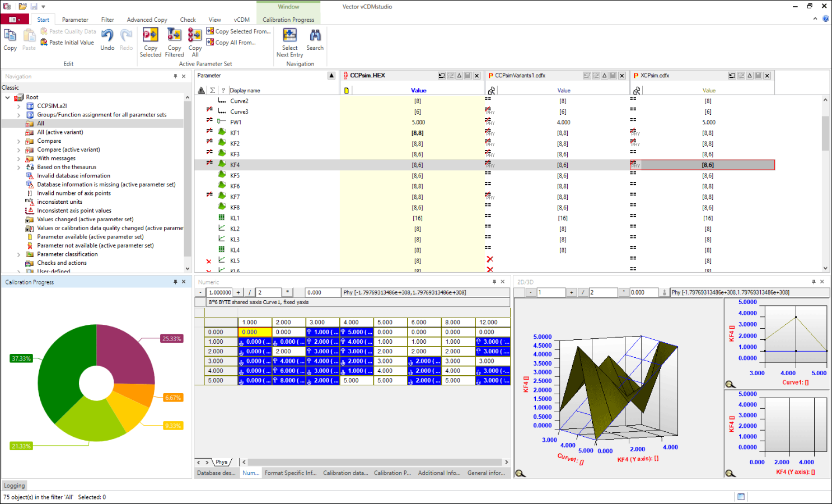The image size is (832, 504).
Task: Click the Copy Selected From icon
Action: pyautogui.click(x=210, y=31)
